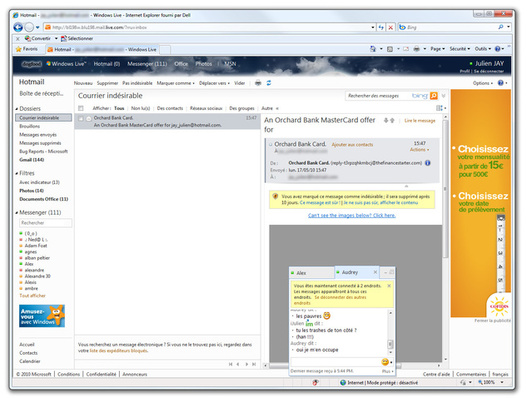Filter messages by Des contacts
Screen dimensions: 527x398
[x=170, y=108]
